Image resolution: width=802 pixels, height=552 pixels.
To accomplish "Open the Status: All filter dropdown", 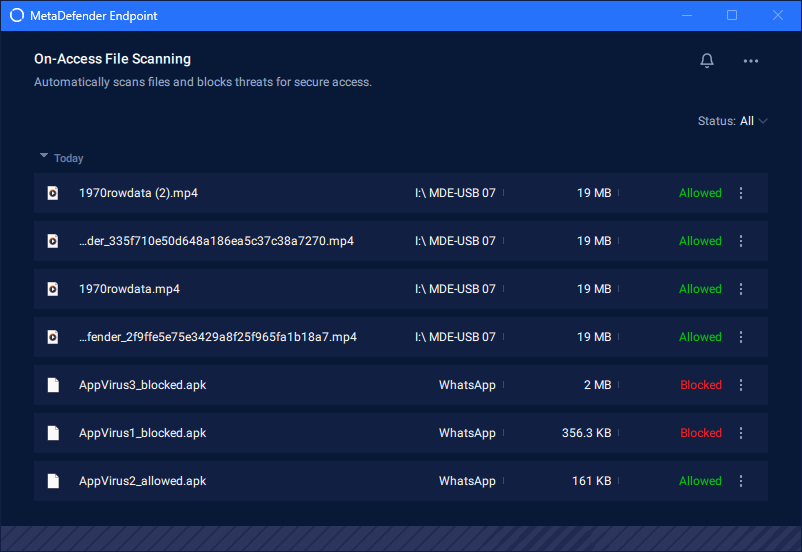I will tap(732, 121).
